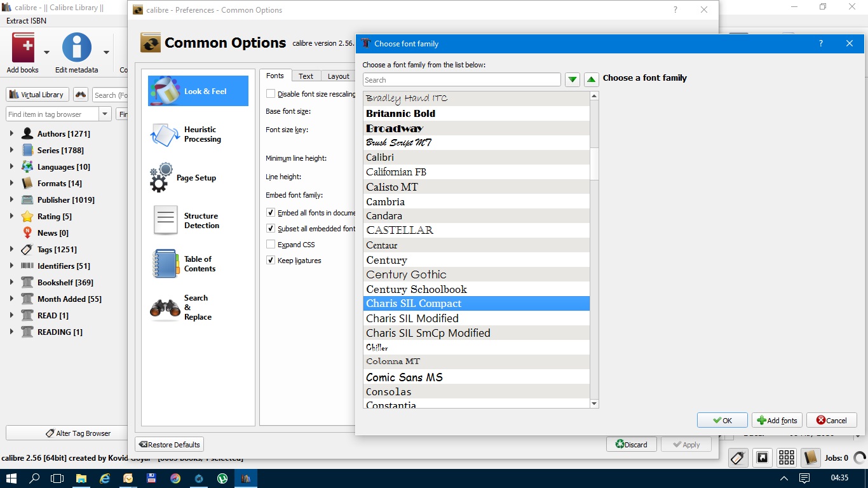Confirm font choice with OK button
This screenshot has height=488, width=868.
point(722,420)
